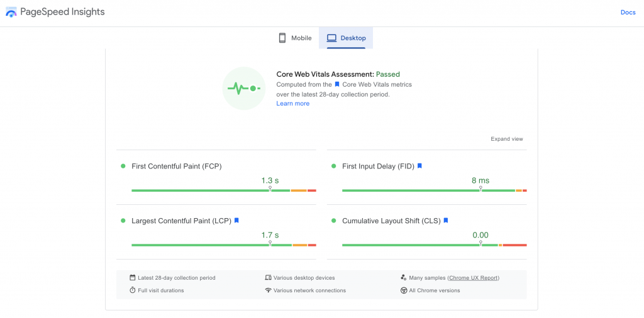Click the orange segment of the LCP bar
The width and height of the screenshot is (644, 318).
click(x=300, y=245)
